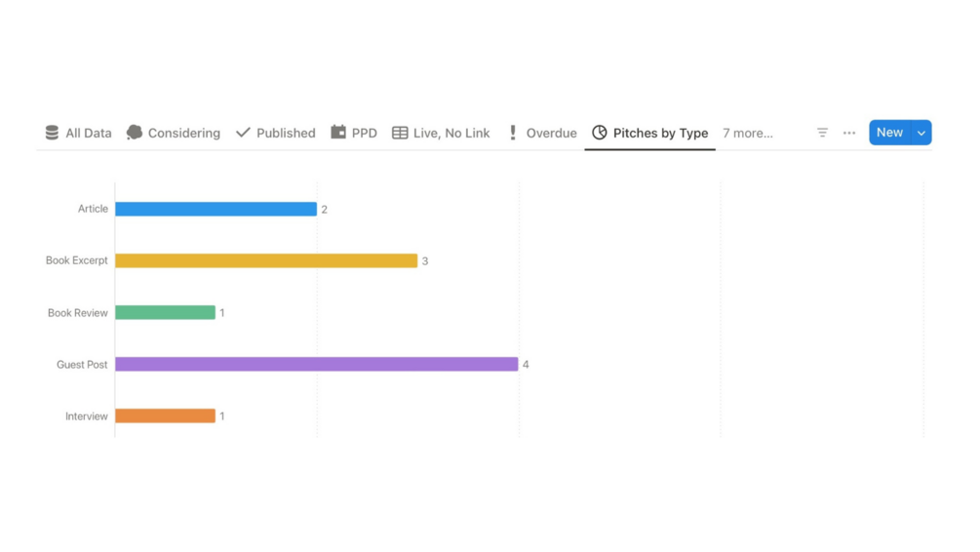The height and width of the screenshot is (552, 980).
Task: Open the filter lines icon
Action: point(822,133)
